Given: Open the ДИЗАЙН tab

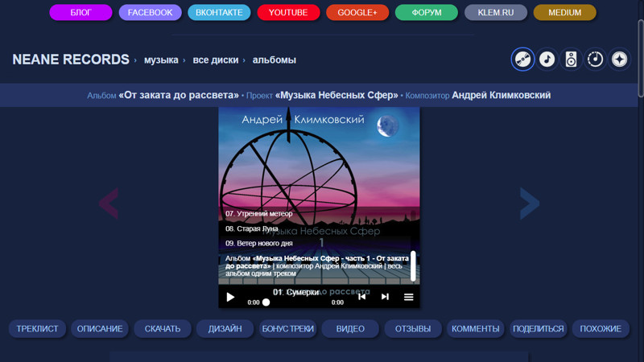Looking at the screenshot, I should pos(225,329).
